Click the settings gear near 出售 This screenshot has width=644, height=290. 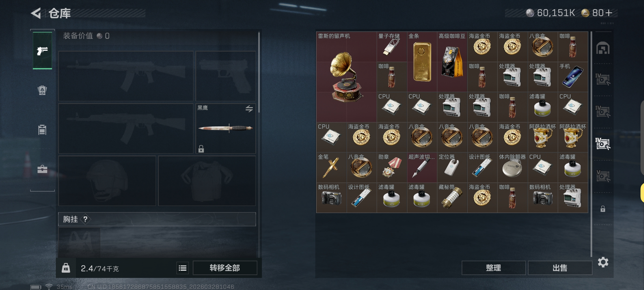(603, 262)
